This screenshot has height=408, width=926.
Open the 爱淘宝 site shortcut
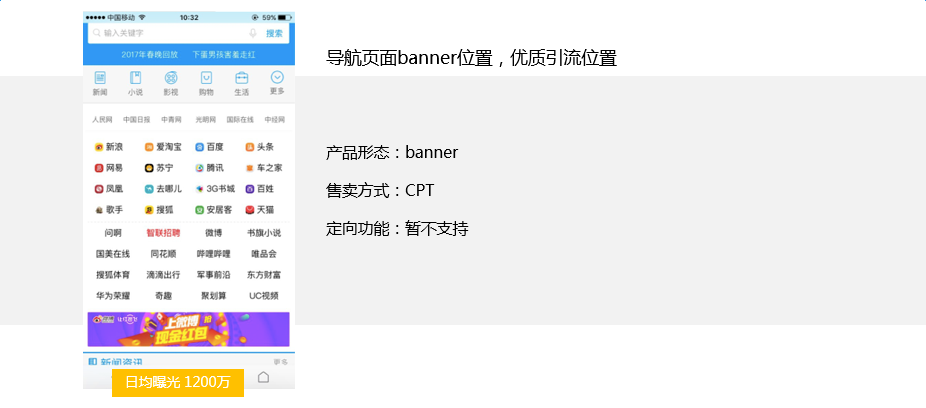(162, 147)
